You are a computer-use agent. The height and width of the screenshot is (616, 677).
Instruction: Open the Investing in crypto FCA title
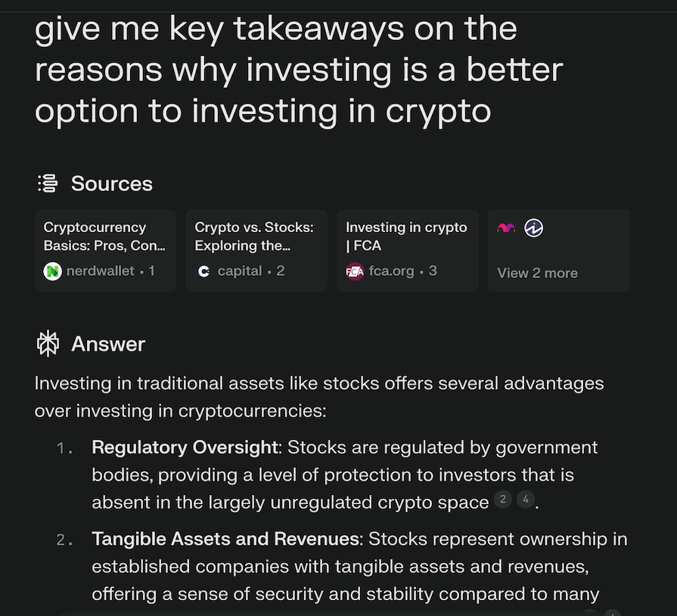coord(406,236)
